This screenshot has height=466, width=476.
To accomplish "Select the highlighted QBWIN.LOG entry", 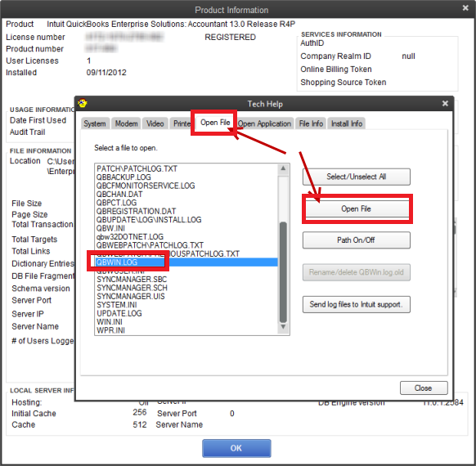I will [186, 262].
